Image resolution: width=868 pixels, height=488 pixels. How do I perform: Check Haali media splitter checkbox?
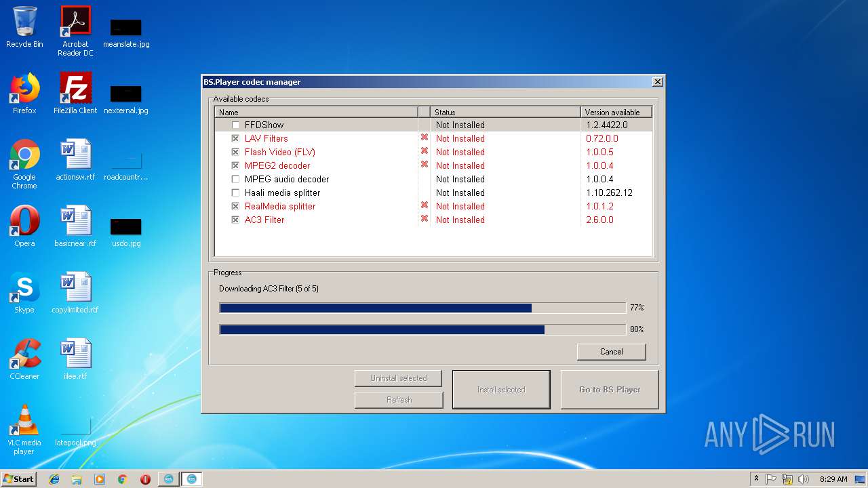click(235, 193)
